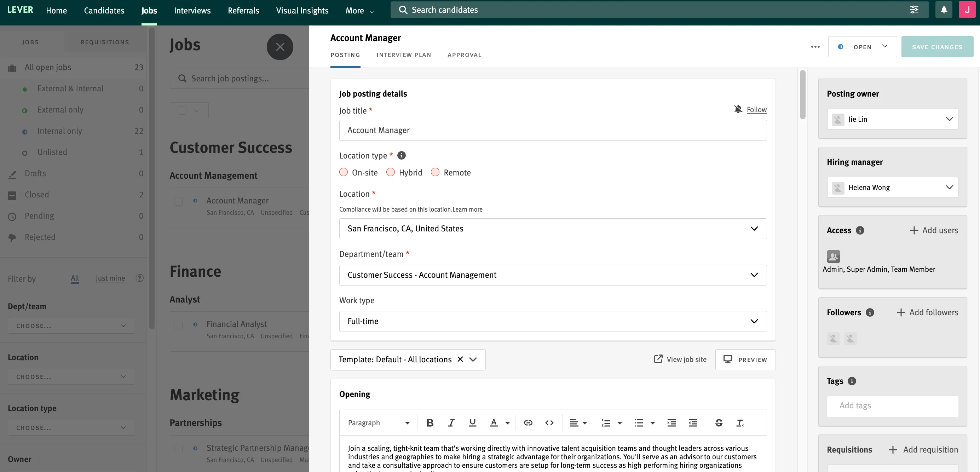Open the Hiring manager Helena Wong dropdown
This screenshot has height=472, width=980.
point(893,188)
